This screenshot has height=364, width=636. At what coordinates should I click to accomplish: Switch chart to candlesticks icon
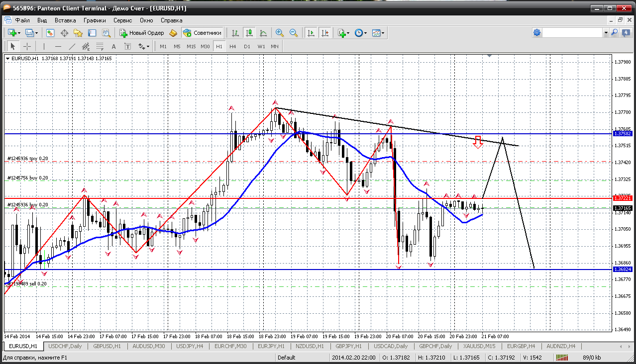coord(249,33)
